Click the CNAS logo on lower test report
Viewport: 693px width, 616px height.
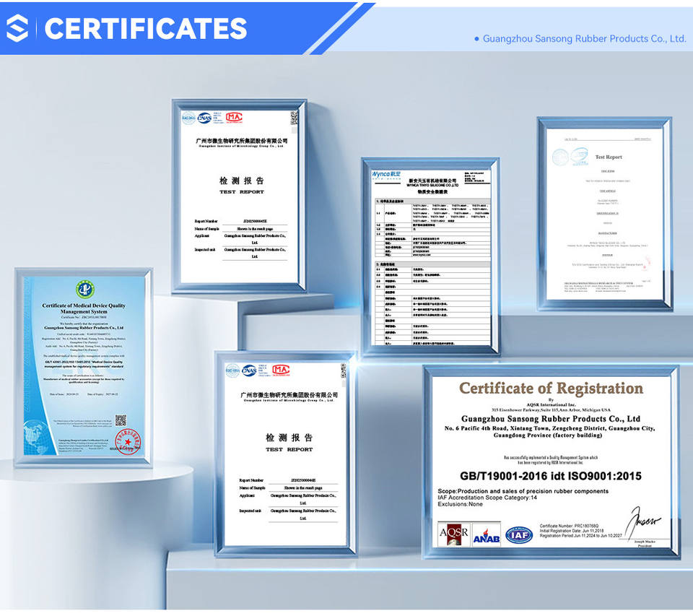click(249, 370)
